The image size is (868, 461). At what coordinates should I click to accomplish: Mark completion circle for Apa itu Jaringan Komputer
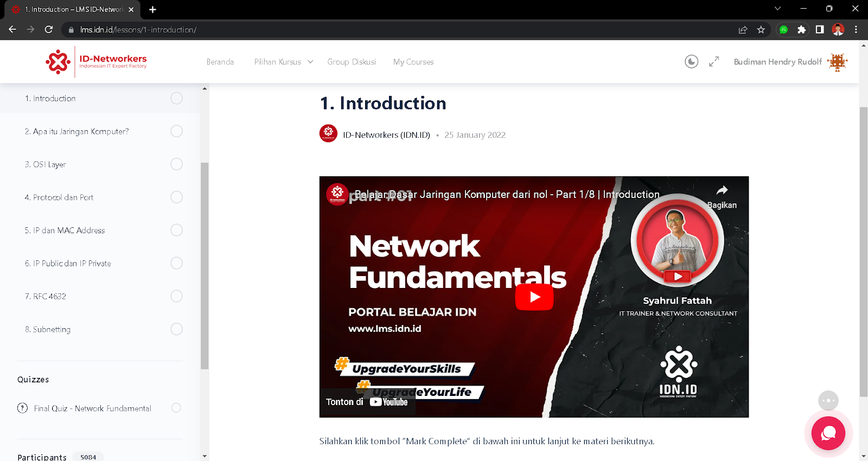[x=176, y=131]
